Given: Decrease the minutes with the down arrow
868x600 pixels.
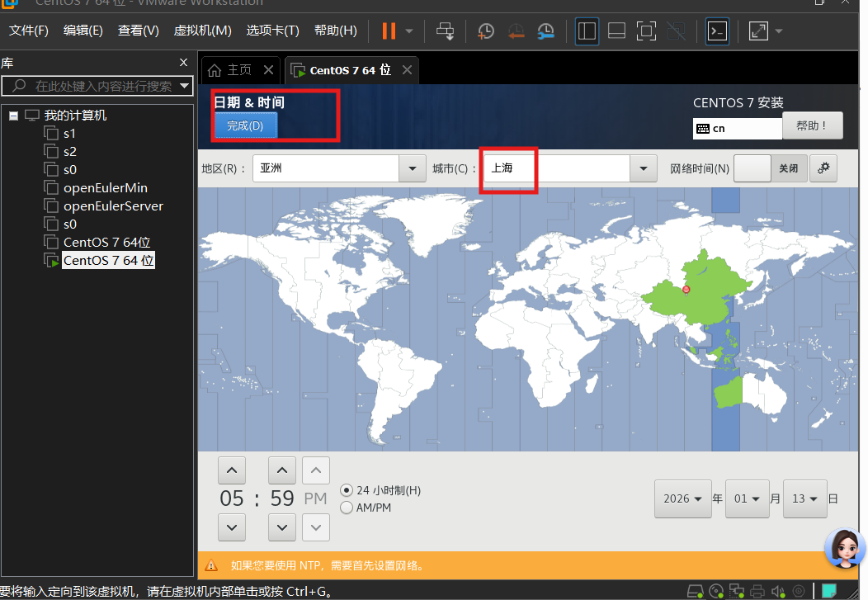Looking at the screenshot, I should pyautogui.click(x=282, y=527).
